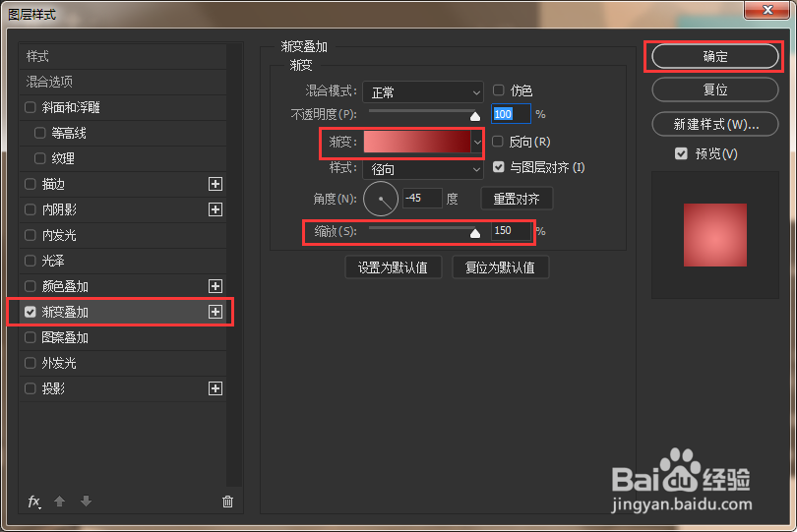Move effect down with the down arrow icon

pos(86,502)
